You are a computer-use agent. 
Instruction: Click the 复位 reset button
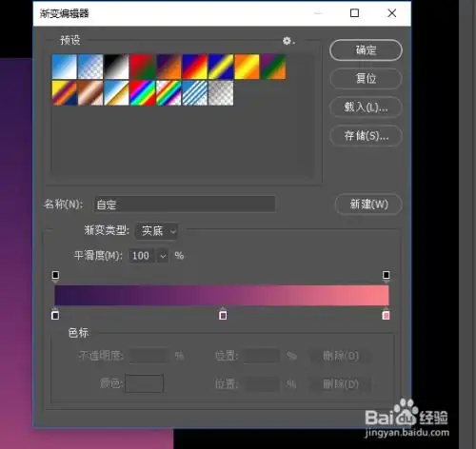[x=366, y=78]
